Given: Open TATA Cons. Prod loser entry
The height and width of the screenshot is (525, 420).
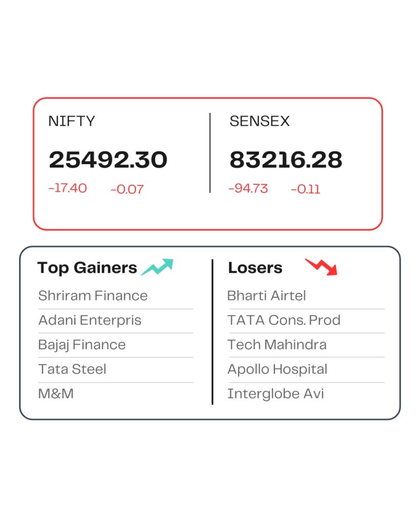Looking at the screenshot, I should 284,320.
